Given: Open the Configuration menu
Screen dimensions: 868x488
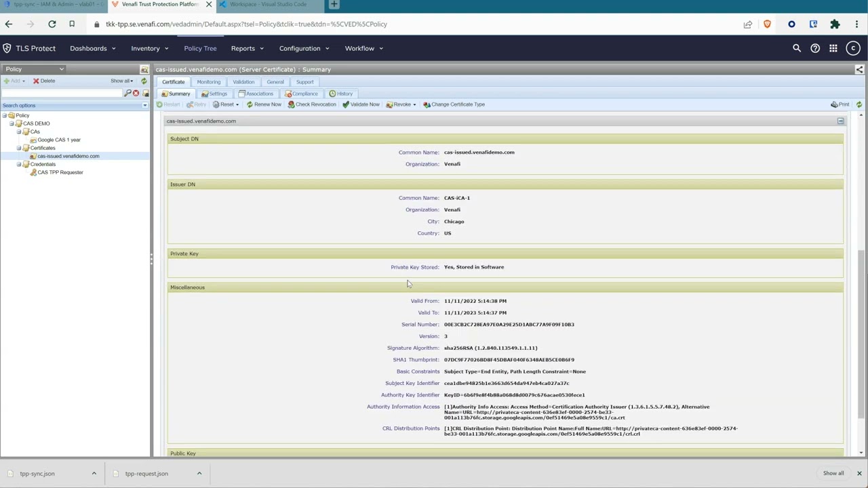Looking at the screenshot, I should coord(304,48).
